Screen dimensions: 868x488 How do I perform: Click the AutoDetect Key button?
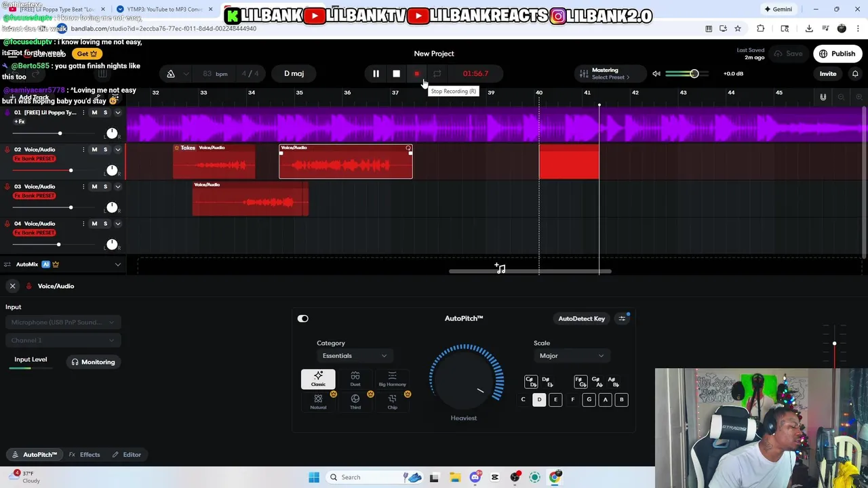tap(581, 319)
